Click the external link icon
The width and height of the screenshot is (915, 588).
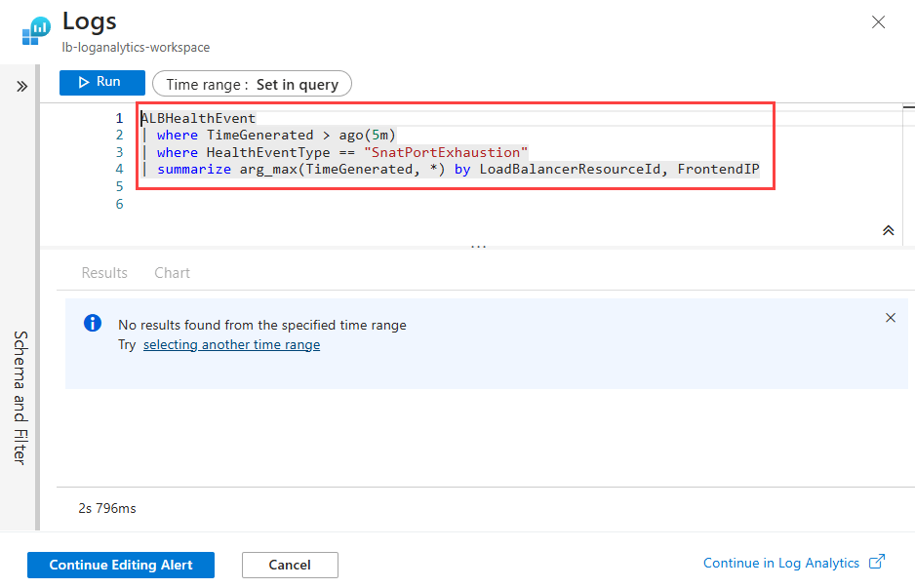click(876, 562)
